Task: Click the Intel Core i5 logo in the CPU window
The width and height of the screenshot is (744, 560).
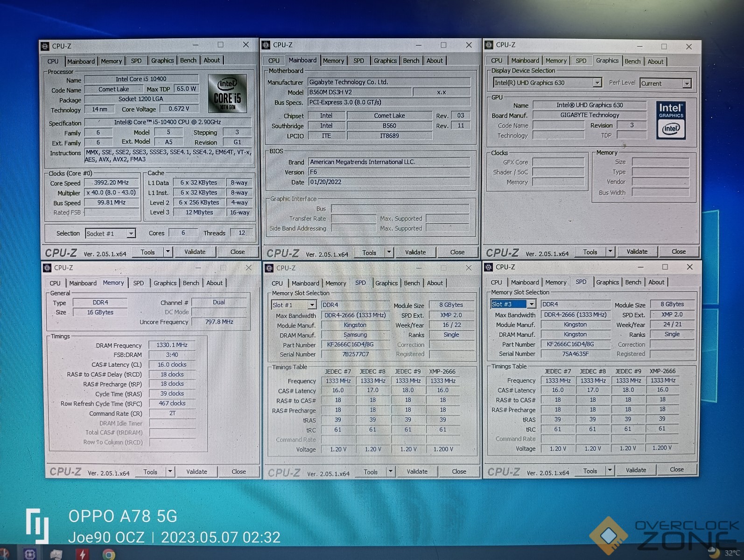Action: click(x=227, y=93)
